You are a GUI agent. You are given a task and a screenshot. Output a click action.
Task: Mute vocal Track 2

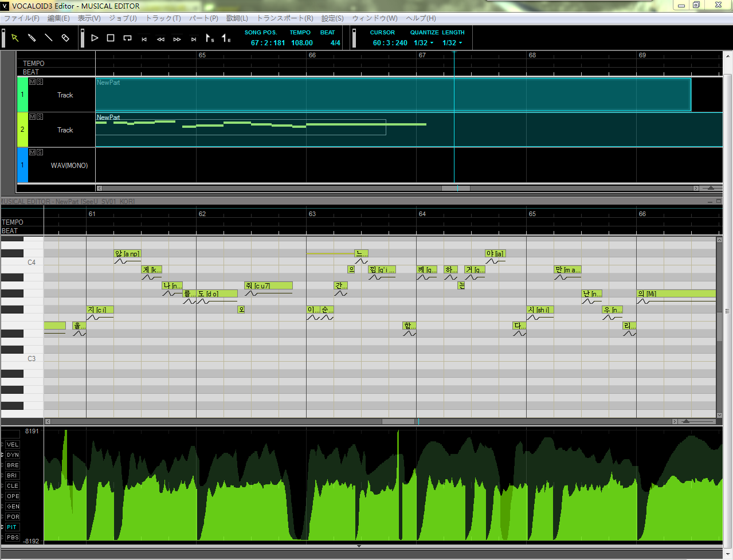point(32,117)
